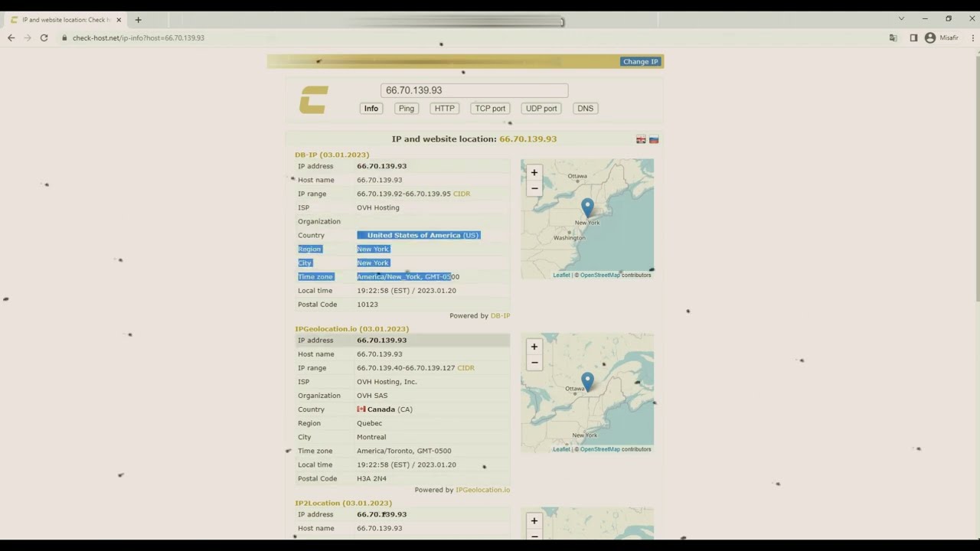This screenshot has width=980, height=551.
Task: Open the DB-IP powered-by link
Action: tap(500, 316)
